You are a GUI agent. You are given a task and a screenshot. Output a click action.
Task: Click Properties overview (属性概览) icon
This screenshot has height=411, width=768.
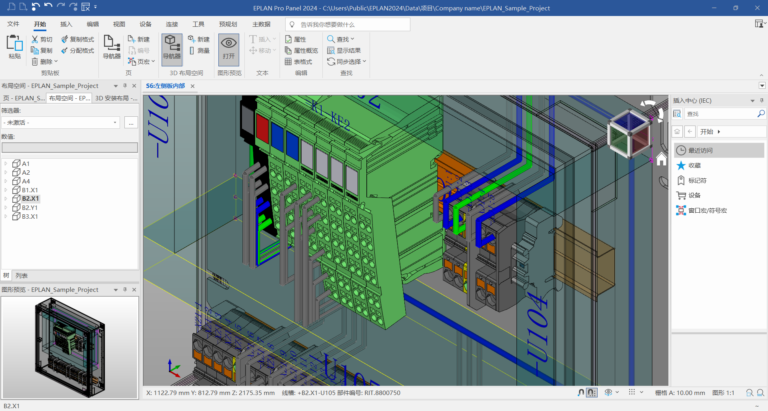(288, 50)
